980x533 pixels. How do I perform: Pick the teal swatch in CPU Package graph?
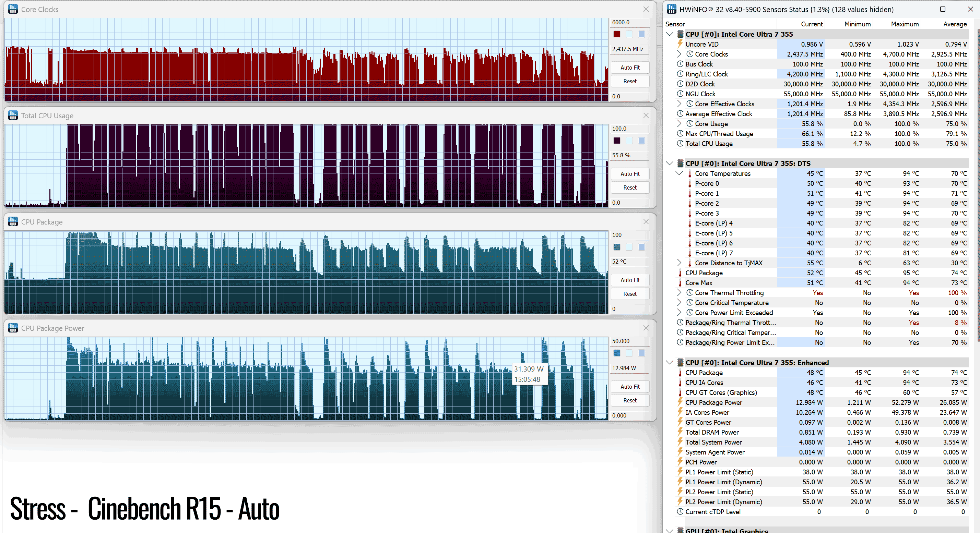click(x=617, y=247)
